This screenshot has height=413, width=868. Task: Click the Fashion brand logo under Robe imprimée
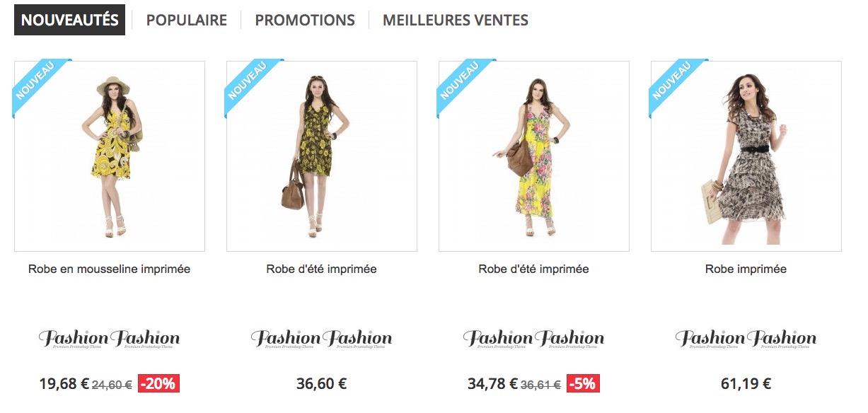[746, 339]
